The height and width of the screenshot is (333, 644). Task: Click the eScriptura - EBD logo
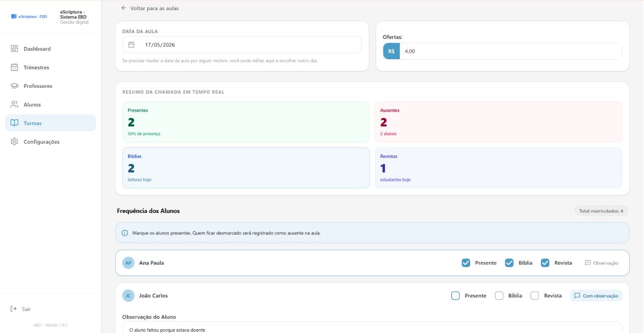click(29, 16)
